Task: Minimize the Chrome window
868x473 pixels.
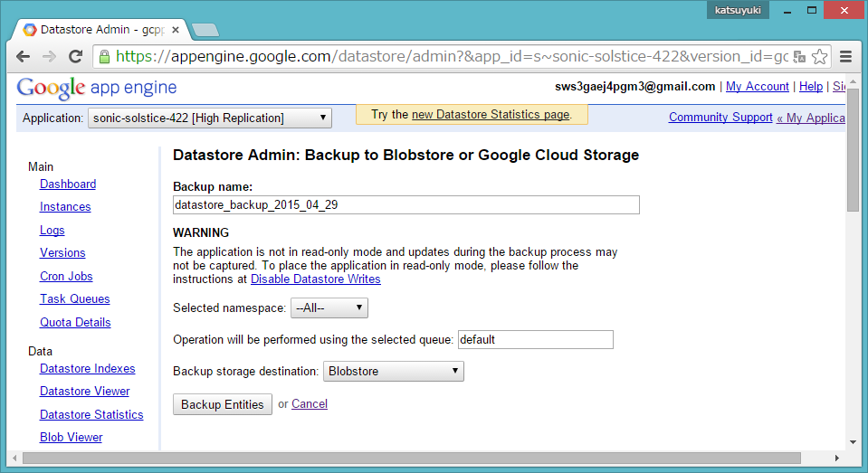Action: pyautogui.click(x=787, y=10)
